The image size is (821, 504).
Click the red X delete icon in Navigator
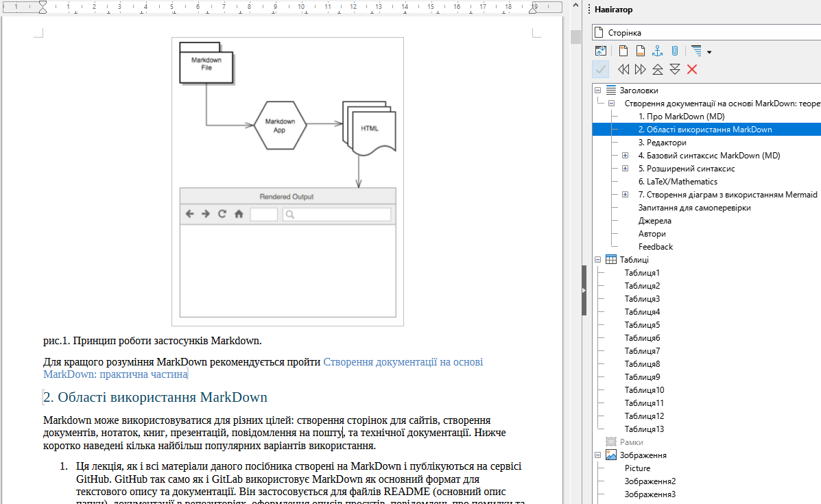[x=692, y=69]
